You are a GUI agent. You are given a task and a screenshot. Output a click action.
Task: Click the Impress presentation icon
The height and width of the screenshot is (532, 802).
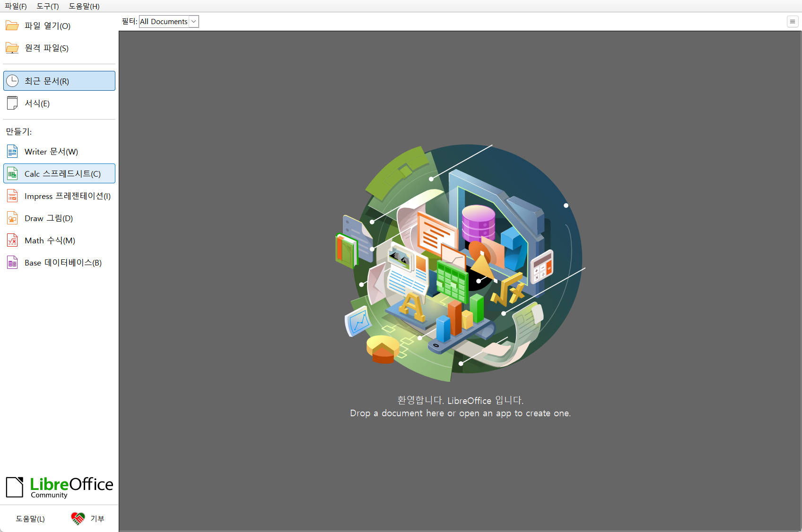(x=12, y=196)
